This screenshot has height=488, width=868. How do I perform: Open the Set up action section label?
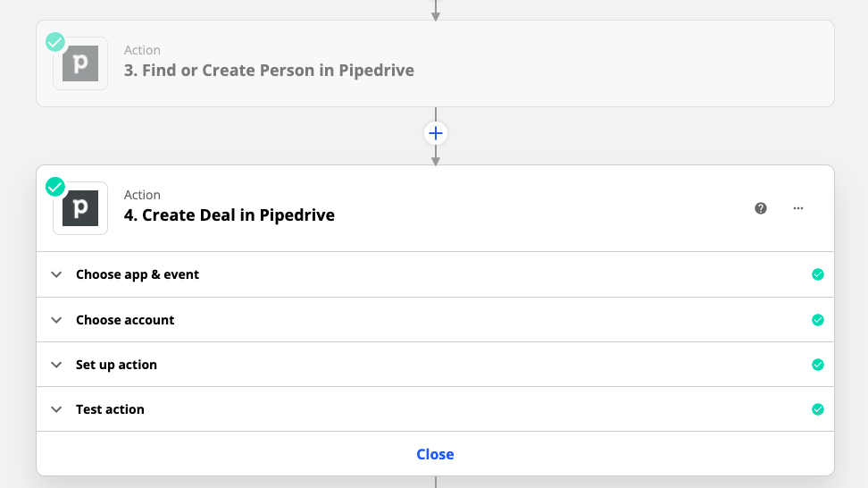[116, 365]
